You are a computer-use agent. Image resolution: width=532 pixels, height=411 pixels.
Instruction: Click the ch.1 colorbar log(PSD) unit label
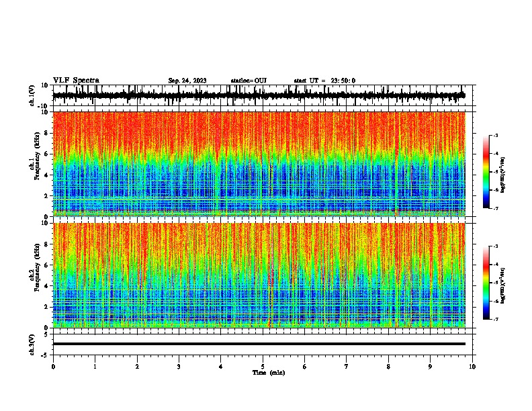click(x=503, y=175)
